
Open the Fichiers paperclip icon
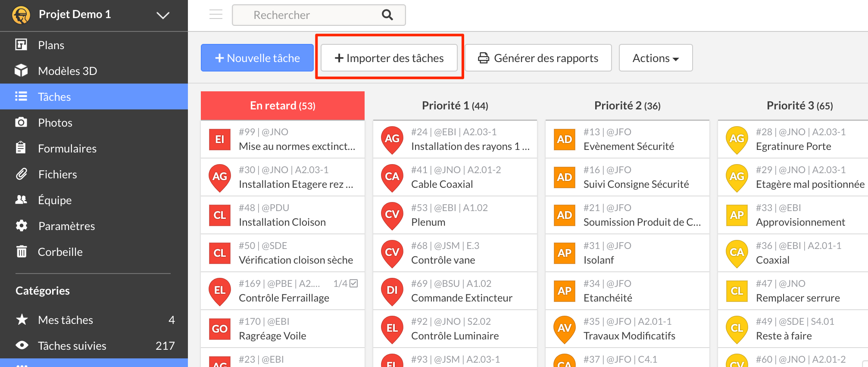point(21,174)
